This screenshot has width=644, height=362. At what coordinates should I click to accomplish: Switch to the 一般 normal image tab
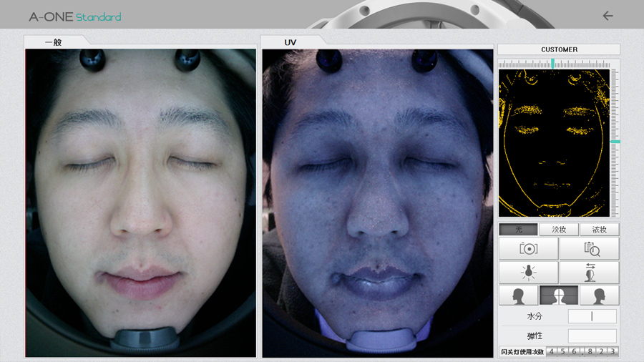tap(54, 42)
